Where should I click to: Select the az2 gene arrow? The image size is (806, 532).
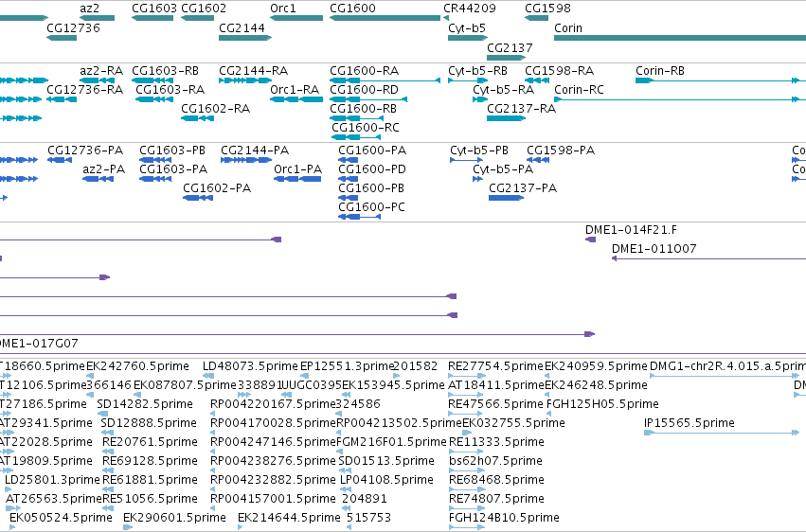click(98, 18)
